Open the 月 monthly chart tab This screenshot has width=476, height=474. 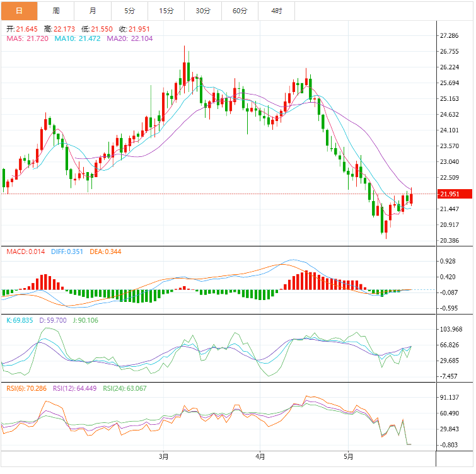tap(93, 11)
